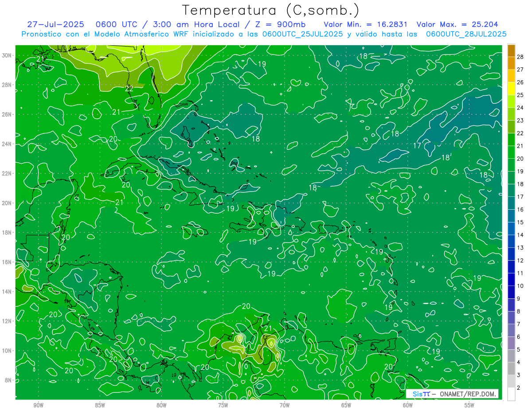Click '0600UTC_25JUL2025' initialization timestamp
532x411 pixels.
(x=303, y=34)
